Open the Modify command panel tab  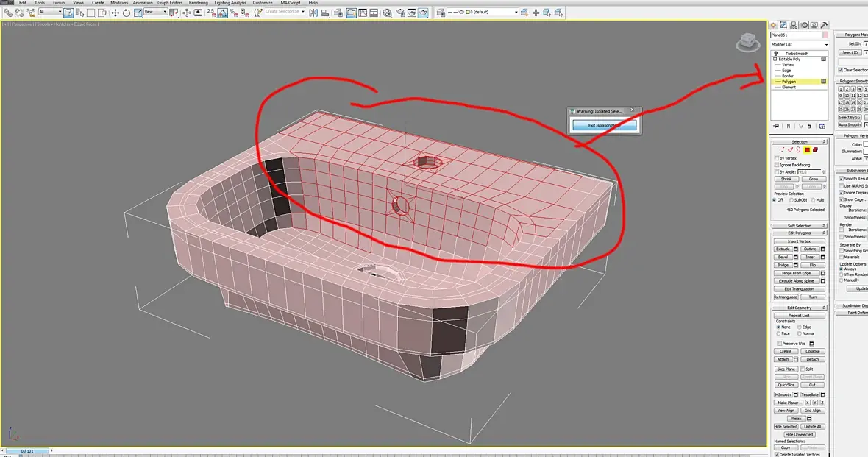click(x=783, y=25)
